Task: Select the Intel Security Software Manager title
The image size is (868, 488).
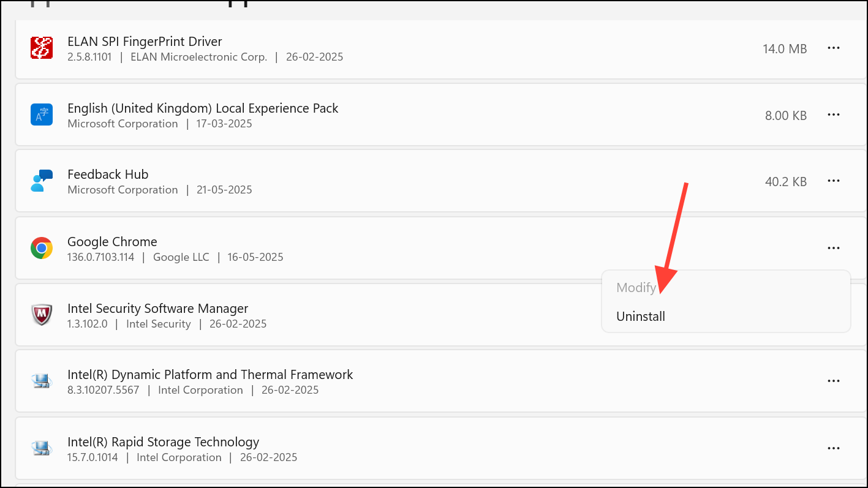Action: (157, 309)
